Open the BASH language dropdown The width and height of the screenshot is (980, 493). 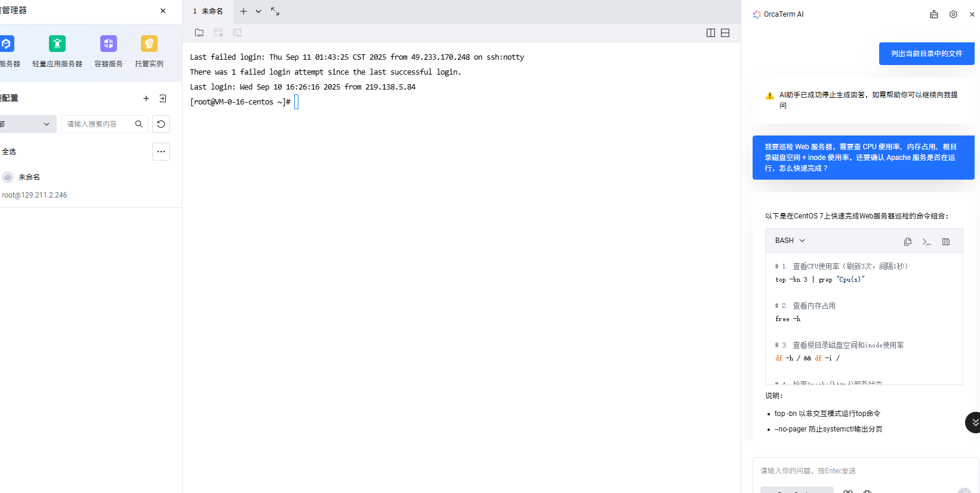click(x=790, y=241)
